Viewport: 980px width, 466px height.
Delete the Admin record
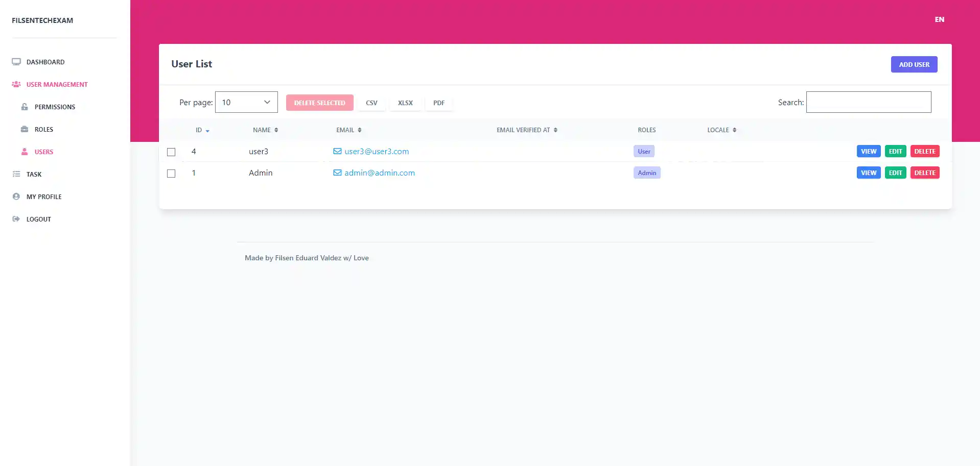coord(925,173)
